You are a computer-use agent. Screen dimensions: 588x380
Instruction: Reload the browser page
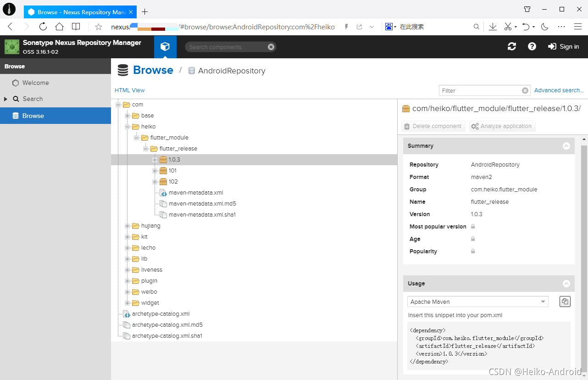tap(43, 27)
